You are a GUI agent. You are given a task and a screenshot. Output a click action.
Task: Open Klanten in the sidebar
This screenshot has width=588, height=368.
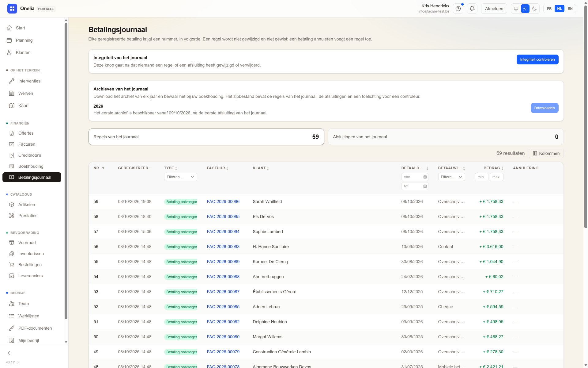click(32, 52)
